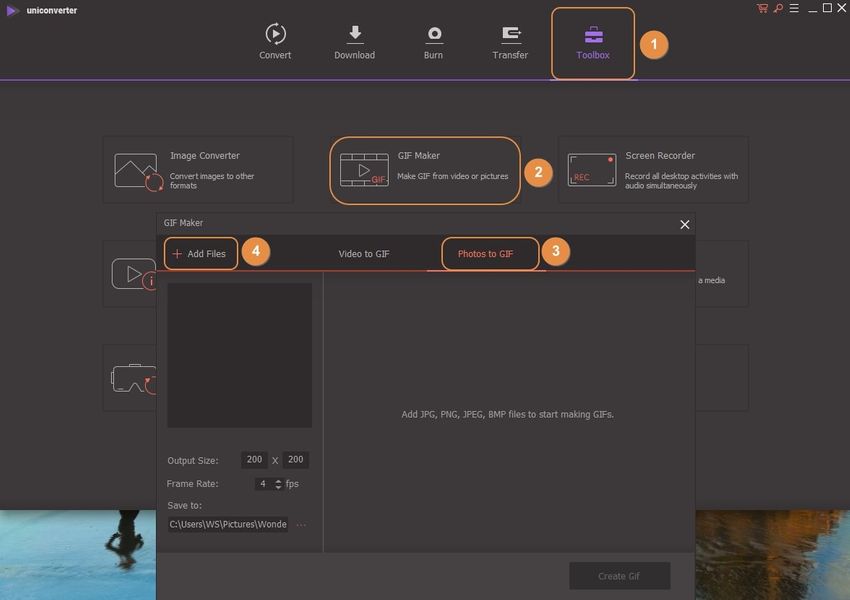Open the Burn section
850x600 pixels.
tap(433, 42)
